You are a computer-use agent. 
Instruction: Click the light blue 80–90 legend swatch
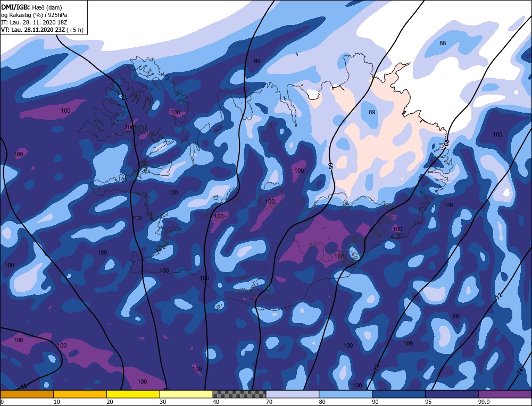(346, 394)
